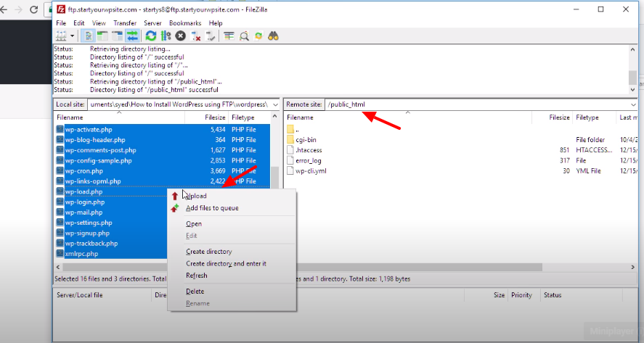Select wp-links-opml.php local file

point(93,181)
